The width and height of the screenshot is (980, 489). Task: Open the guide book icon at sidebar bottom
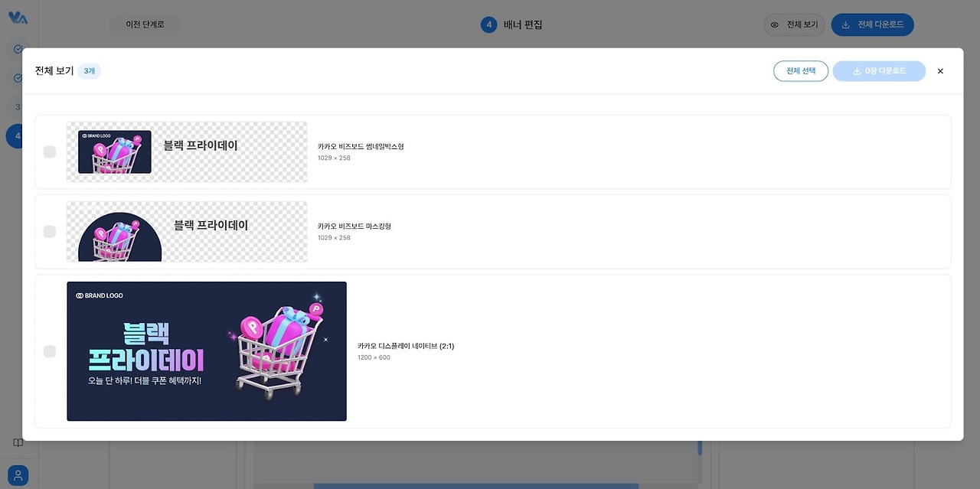[x=17, y=442]
